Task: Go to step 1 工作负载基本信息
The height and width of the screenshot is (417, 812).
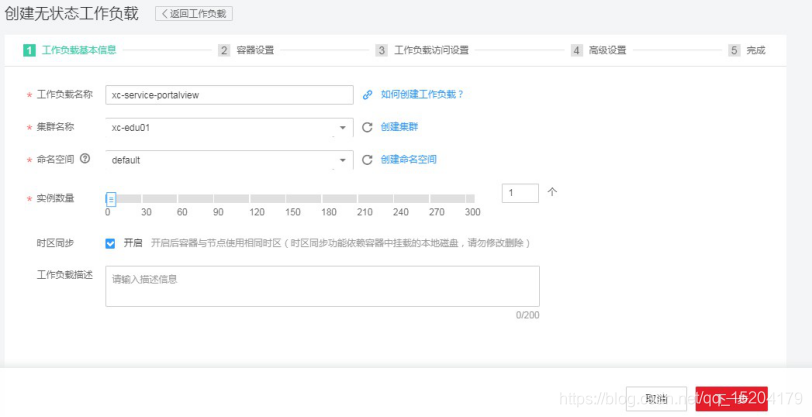Action: pos(70,50)
